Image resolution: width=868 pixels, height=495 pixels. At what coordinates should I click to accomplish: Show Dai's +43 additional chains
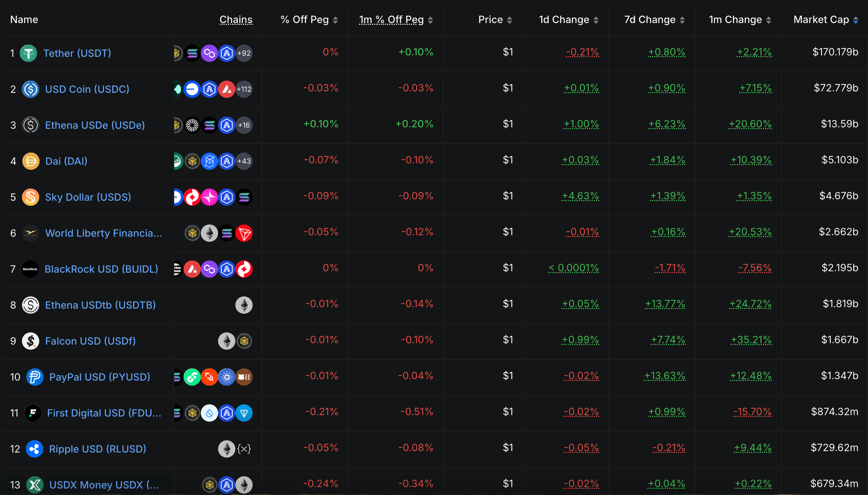(x=244, y=161)
